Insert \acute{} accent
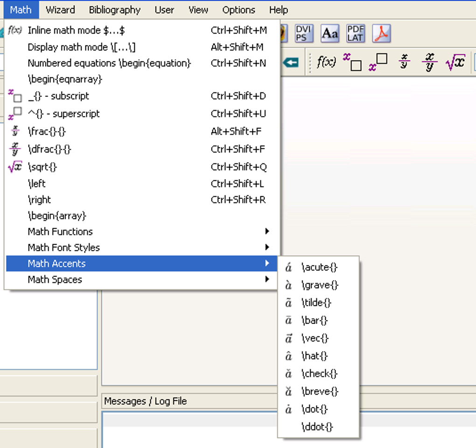476x448 pixels. pos(318,267)
